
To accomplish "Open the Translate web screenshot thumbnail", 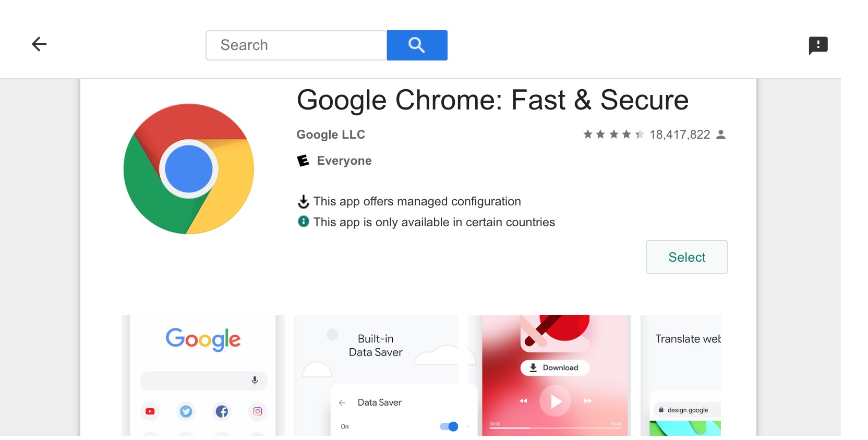I will tap(681, 375).
